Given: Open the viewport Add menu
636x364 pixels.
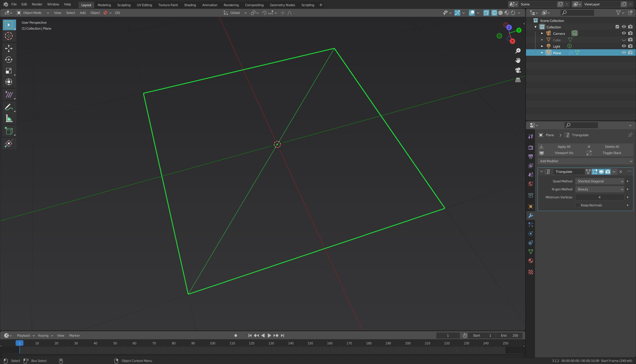Looking at the screenshot, I should (83, 13).
